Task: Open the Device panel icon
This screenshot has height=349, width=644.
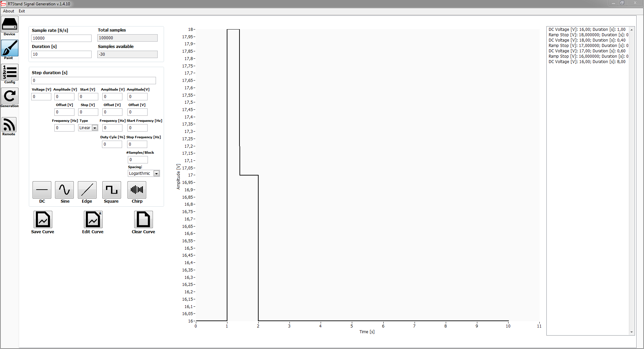Action: pos(10,24)
